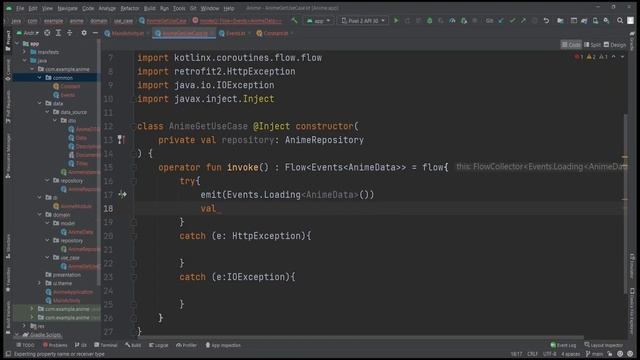This screenshot has width=640, height=360.
Task: Toggle code folding on line 20
Action: [133, 236]
